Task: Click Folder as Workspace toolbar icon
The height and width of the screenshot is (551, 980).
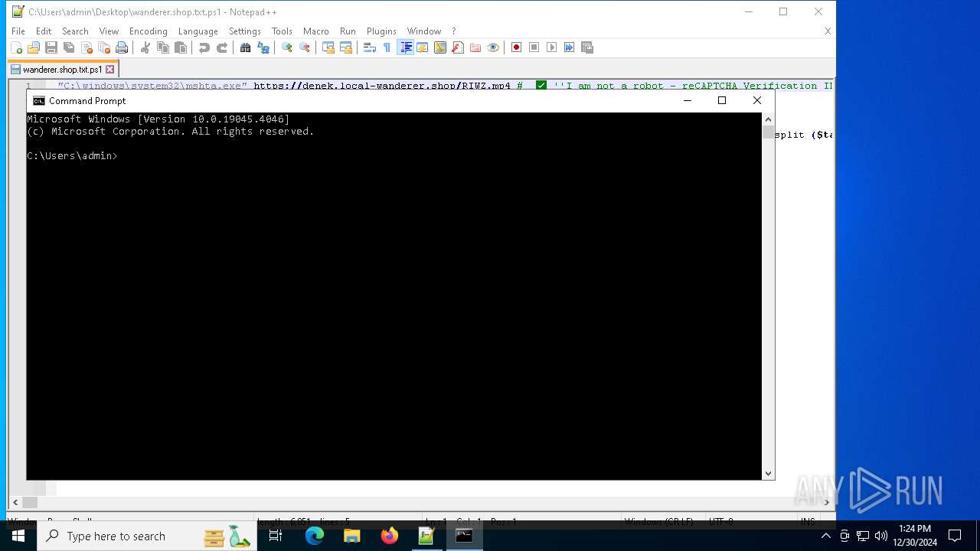Action: click(475, 47)
